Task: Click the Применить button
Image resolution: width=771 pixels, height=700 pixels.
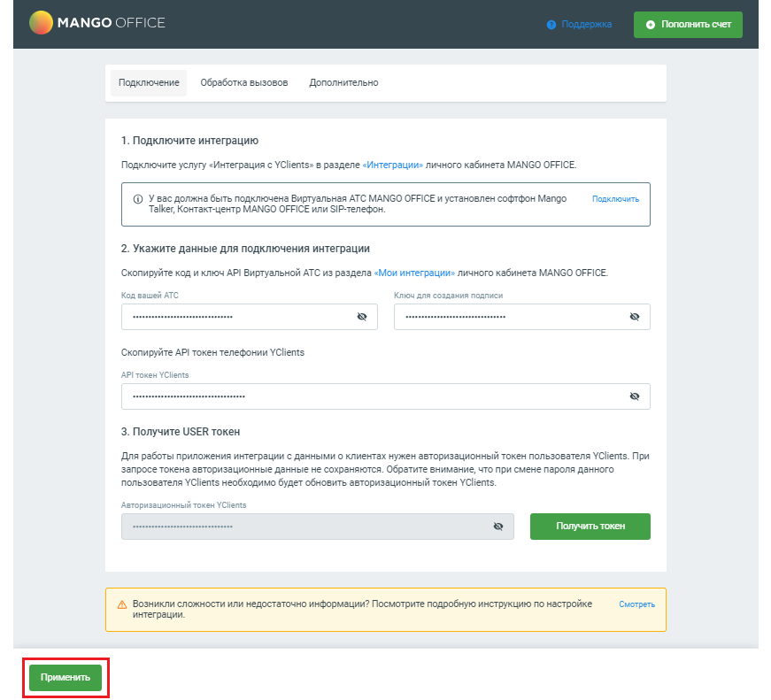Action: coord(66,677)
